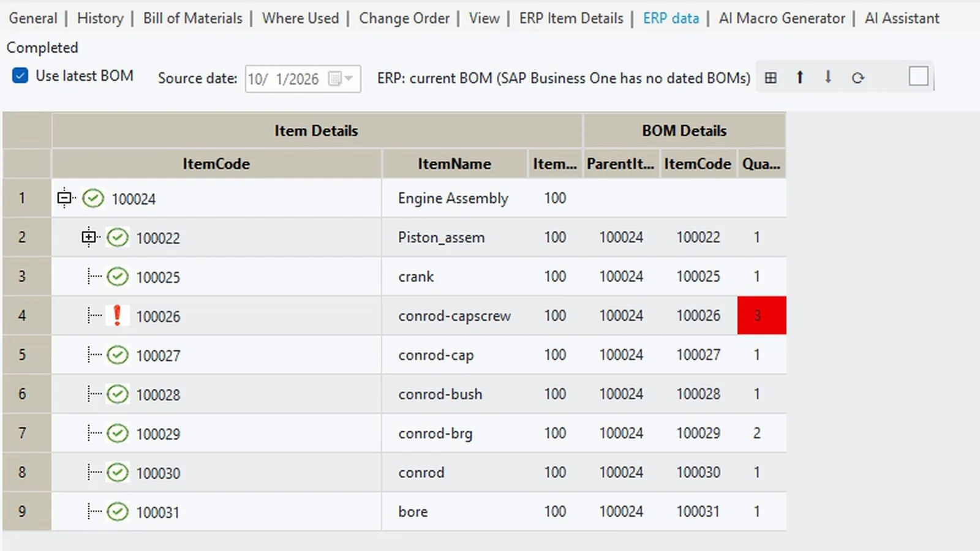Screen dimensions: 980x551
Task: Uncheck the Use latest BOM checkbox
Action: click(20, 76)
